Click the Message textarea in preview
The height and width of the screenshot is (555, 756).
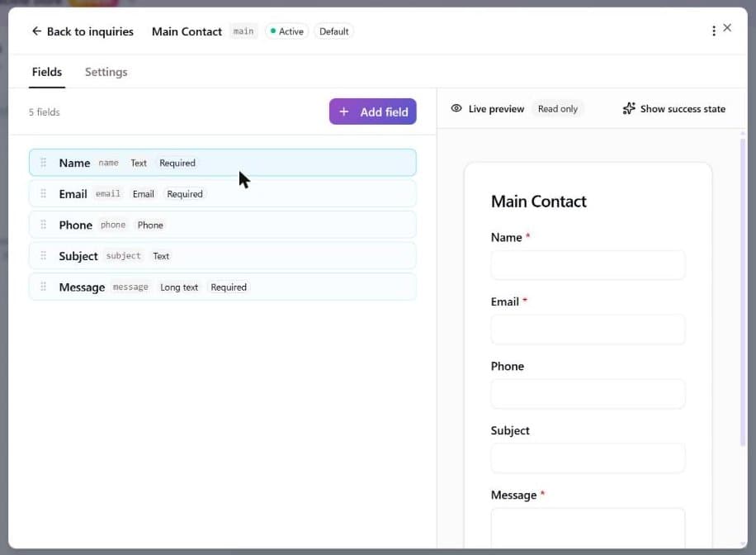[x=588, y=528]
